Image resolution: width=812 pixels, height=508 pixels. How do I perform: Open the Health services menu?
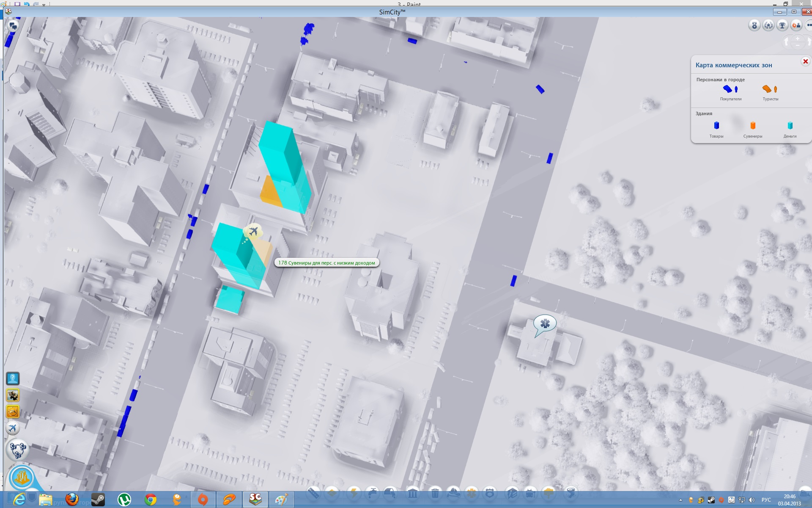click(472, 493)
